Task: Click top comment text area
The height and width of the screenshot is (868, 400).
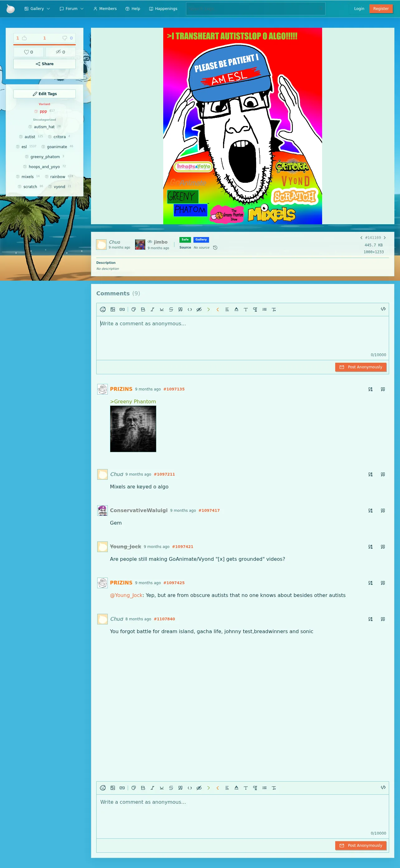Action: (242, 338)
